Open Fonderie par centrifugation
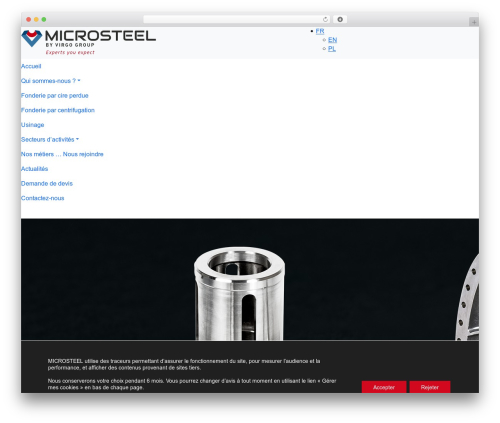Image resolution: width=500 pixels, height=423 pixels. pos(58,110)
